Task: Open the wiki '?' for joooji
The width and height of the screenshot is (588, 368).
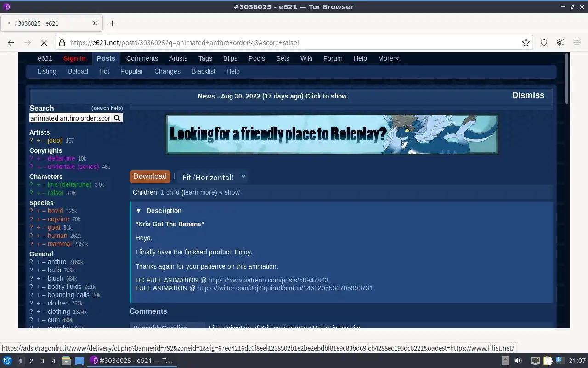Action: tap(31, 141)
